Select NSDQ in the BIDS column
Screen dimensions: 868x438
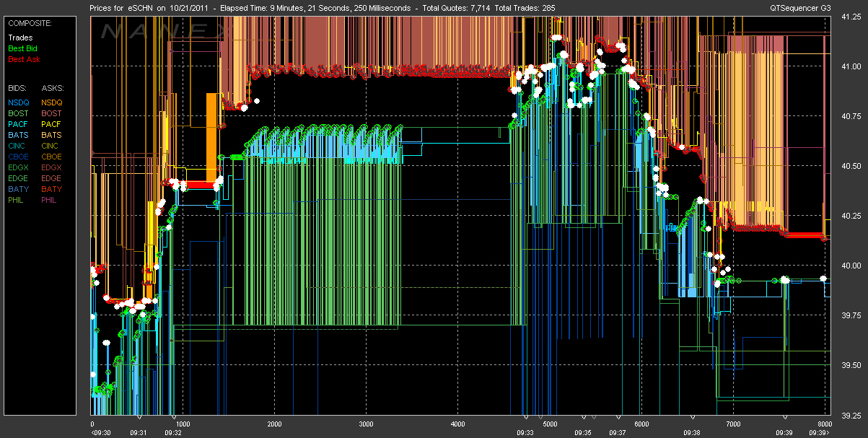pos(19,102)
